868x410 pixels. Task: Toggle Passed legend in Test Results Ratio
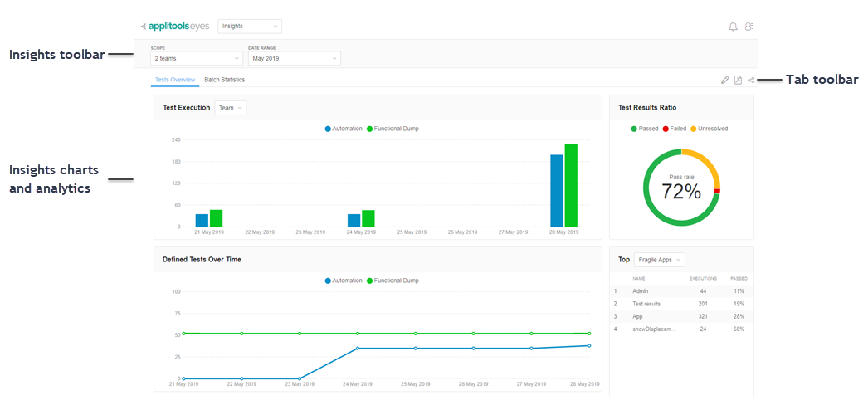(x=644, y=129)
